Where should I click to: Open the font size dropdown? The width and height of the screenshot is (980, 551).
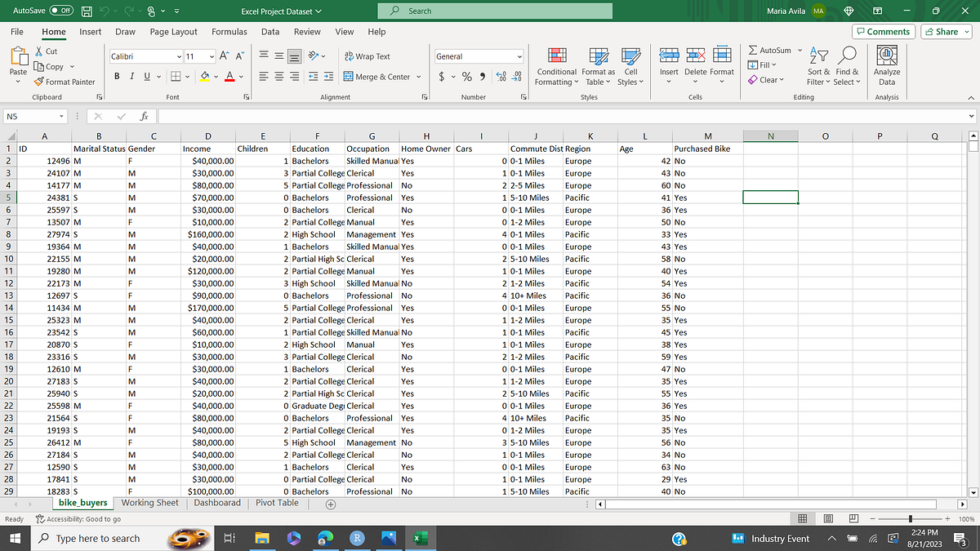(x=211, y=56)
